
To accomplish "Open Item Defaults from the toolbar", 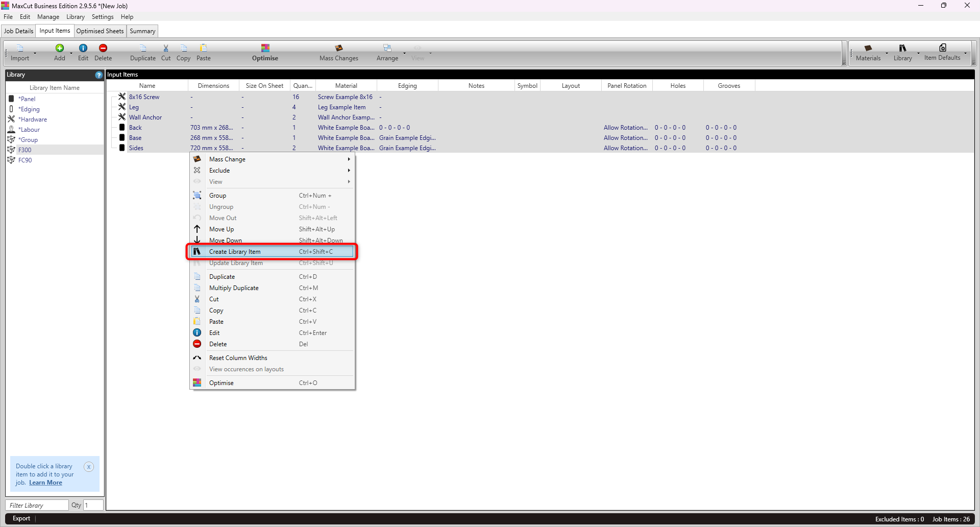I will pyautogui.click(x=942, y=53).
